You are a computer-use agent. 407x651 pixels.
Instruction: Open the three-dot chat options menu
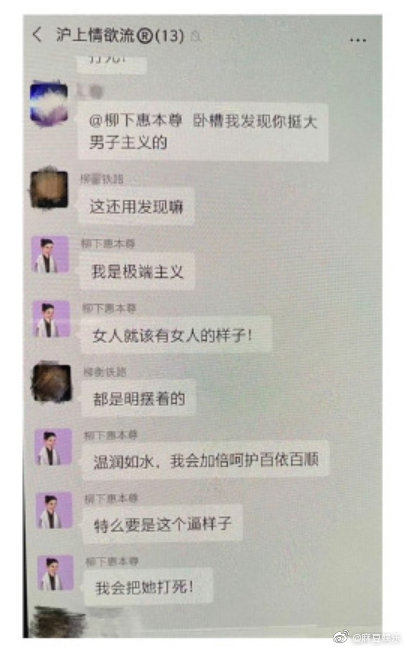[358, 41]
